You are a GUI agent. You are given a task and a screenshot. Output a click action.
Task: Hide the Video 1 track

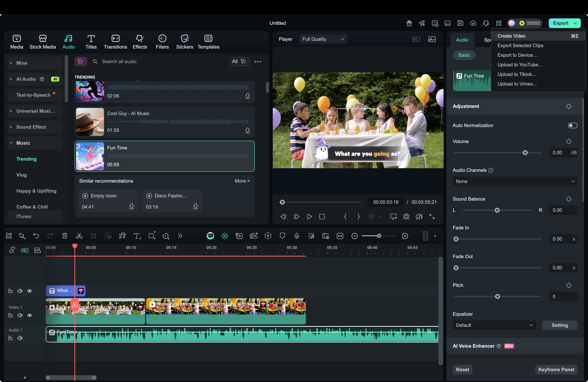point(30,315)
